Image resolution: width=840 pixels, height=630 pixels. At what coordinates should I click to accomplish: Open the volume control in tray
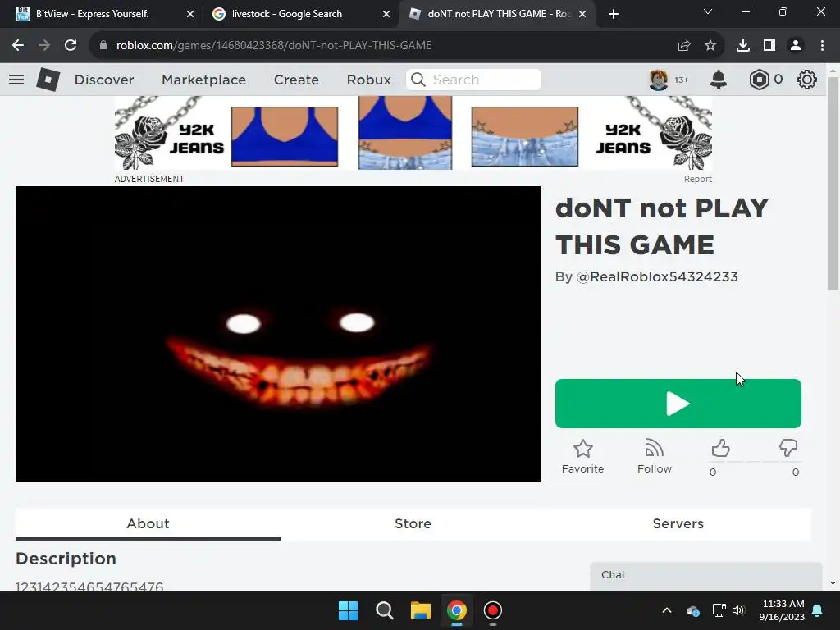point(738,610)
